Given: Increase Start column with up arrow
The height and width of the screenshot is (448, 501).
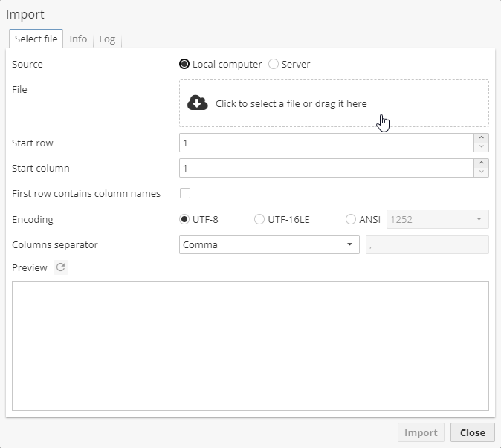Looking at the screenshot, I should point(482,163).
